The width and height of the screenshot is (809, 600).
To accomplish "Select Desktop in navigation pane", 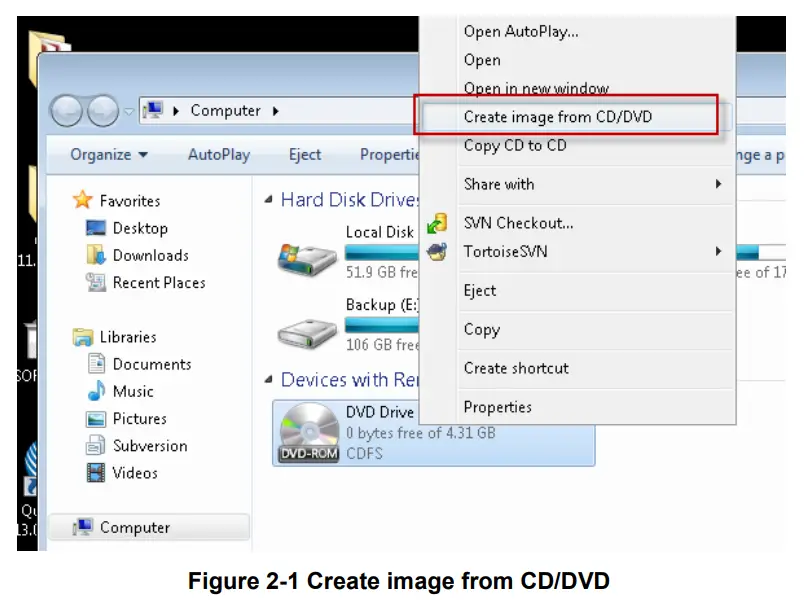I will coord(140,228).
